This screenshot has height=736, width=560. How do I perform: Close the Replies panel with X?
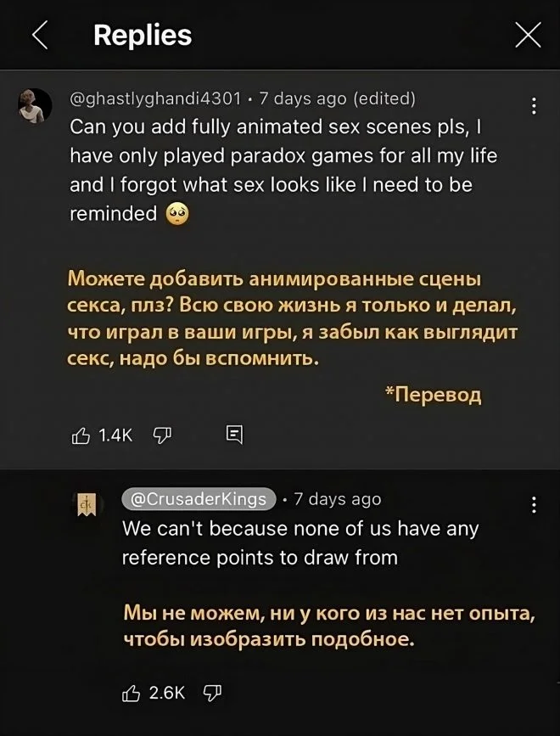click(x=528, y=35)
